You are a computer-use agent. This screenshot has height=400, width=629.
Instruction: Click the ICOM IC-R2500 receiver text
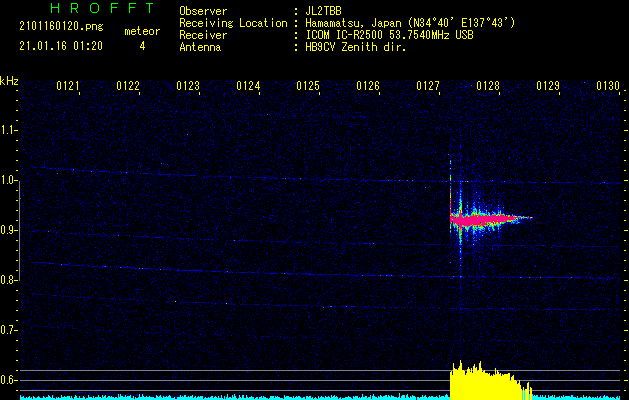389,35
